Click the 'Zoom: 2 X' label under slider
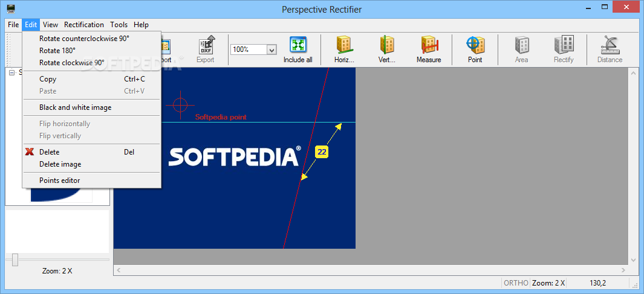This screenshot has height=294, width=644. click(x=57, y=271)
